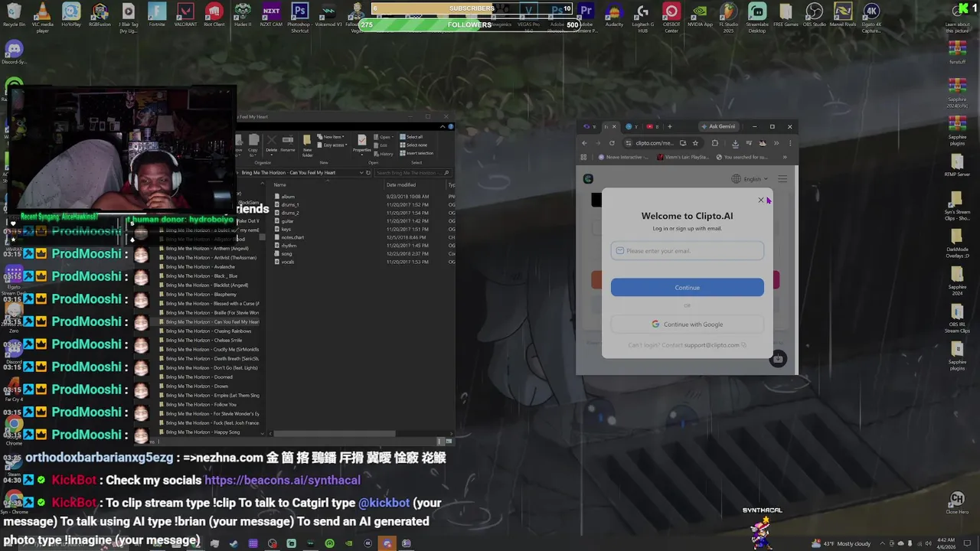Open the OBS Studio desktop icon
Image resolution: width=980 pixels, height=551 pixels.
(815, 15)
